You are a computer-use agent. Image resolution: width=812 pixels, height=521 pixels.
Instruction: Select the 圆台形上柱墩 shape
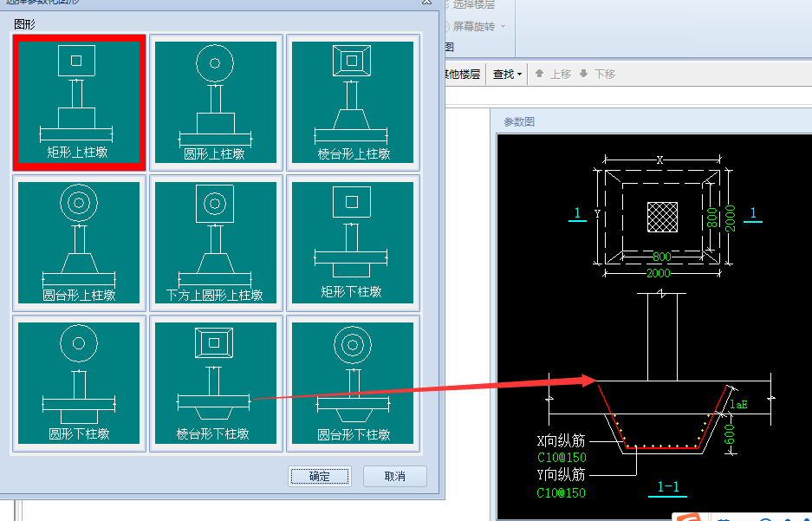[x=78, y=242]
